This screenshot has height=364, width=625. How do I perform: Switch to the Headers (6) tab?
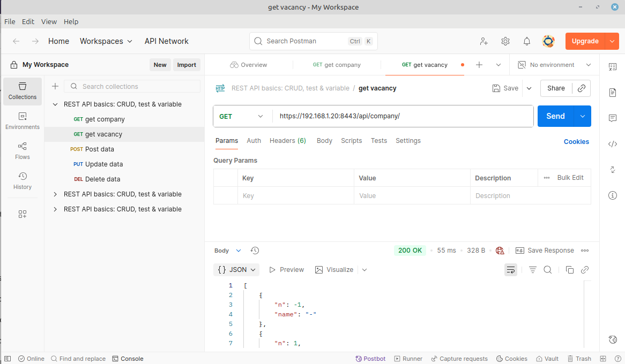point(287,141)
